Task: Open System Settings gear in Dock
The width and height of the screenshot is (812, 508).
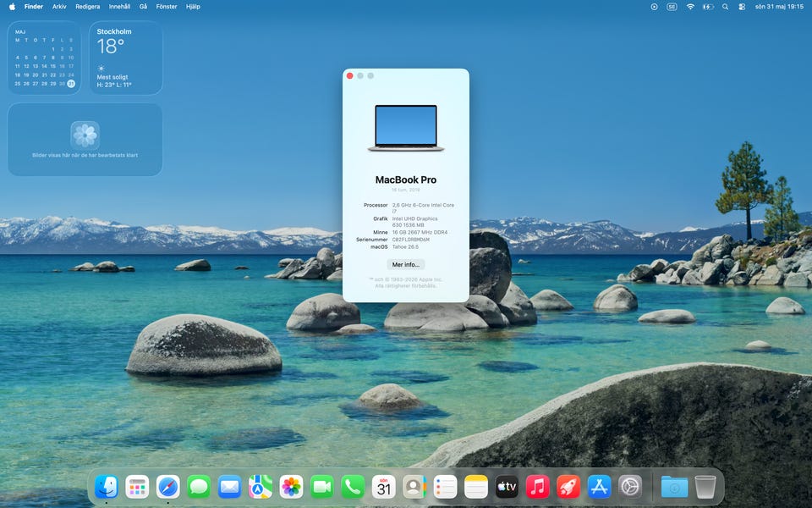Action: pos(630,488)
